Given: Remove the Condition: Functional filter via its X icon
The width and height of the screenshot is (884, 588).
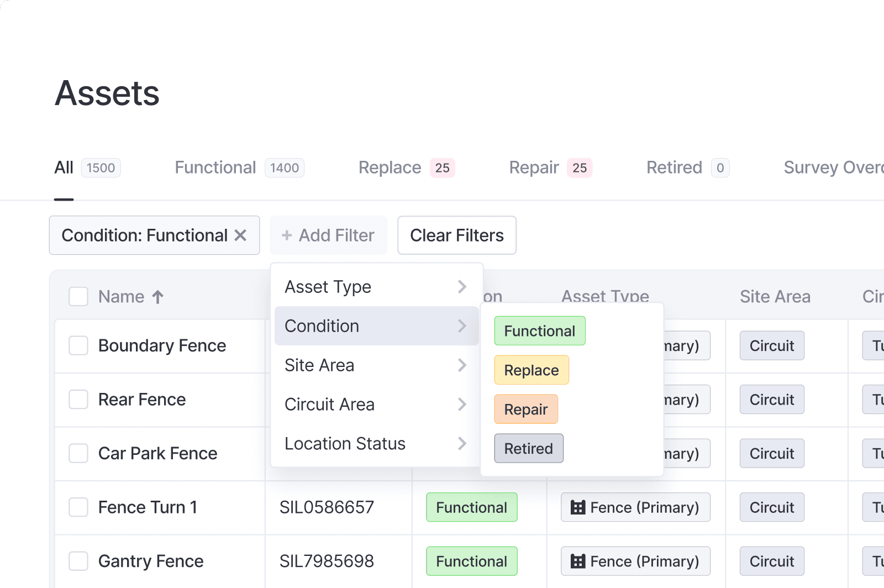Looking at the screenshot, I should pos(241,235).
